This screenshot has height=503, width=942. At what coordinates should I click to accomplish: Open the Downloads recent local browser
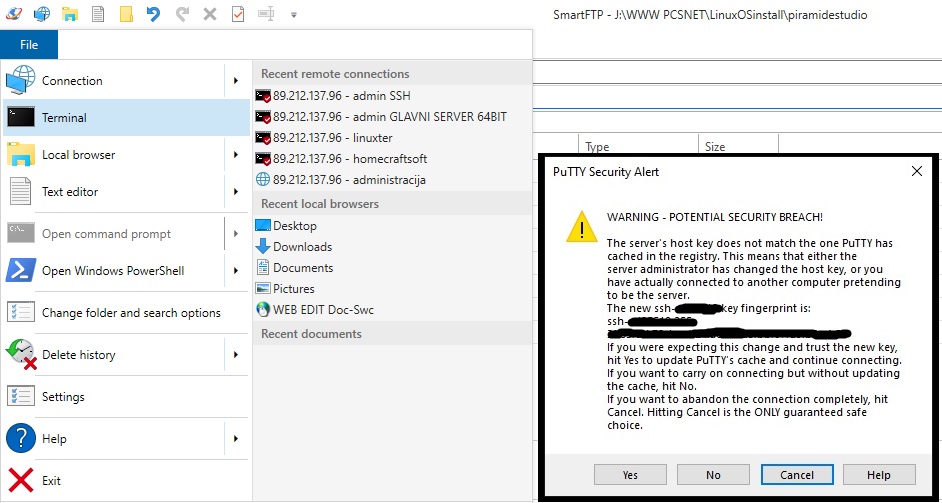393,246
